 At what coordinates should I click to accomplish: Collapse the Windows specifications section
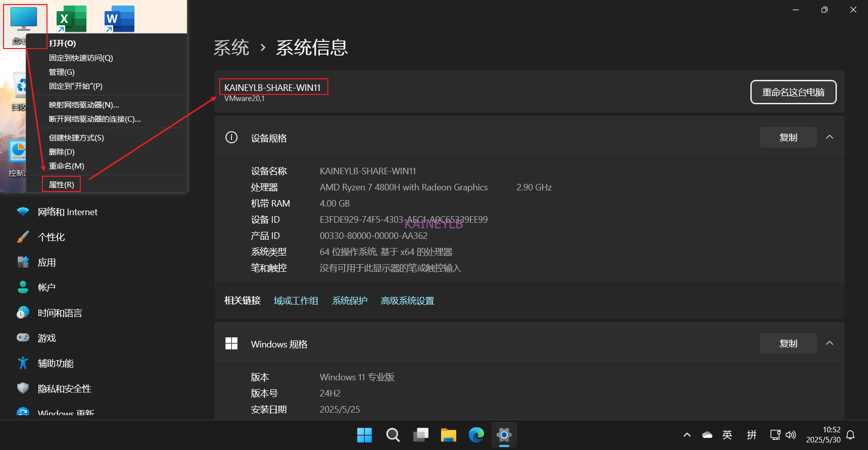[830, 343]
